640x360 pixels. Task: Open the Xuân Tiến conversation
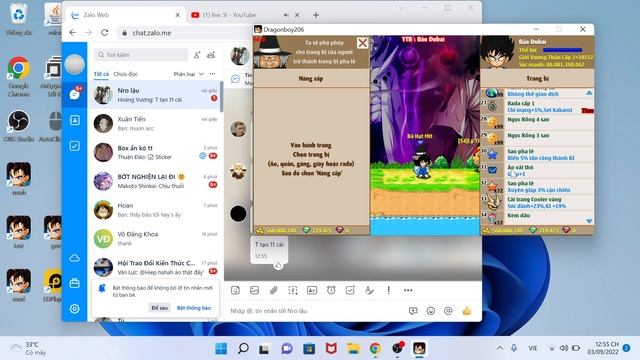[155, 124]
